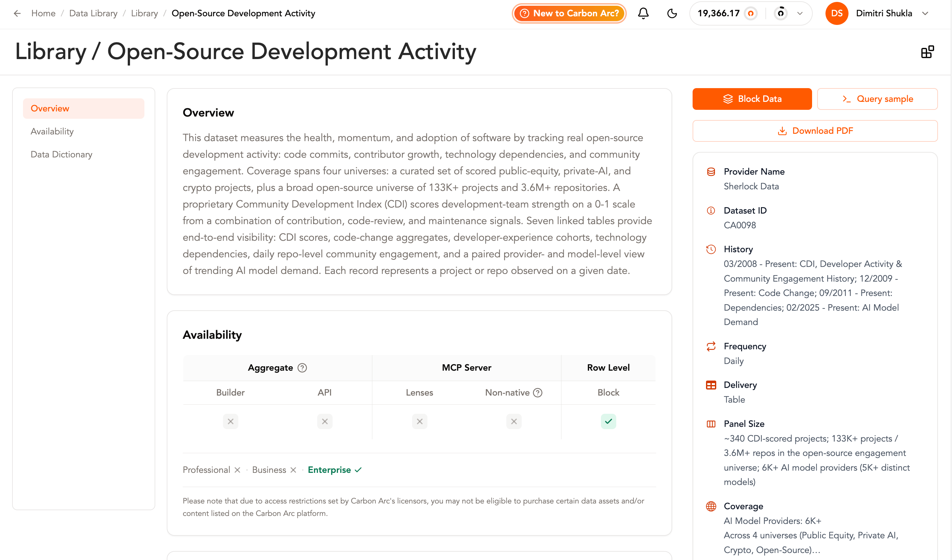Viewport: 952px width, 560px height.
Task: Click the Non-native unavailable X marker
Action: pos(514,421)
